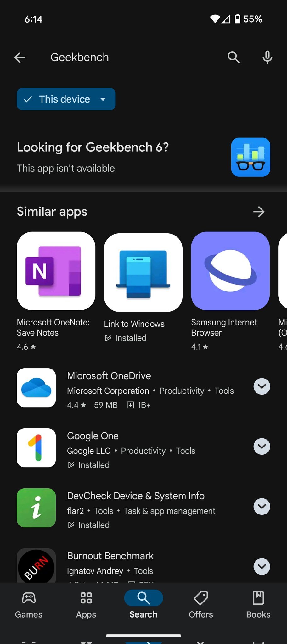Toggle the This device filter chip
The height and width of the screenshot is (644, 287).
coord(66,99)
